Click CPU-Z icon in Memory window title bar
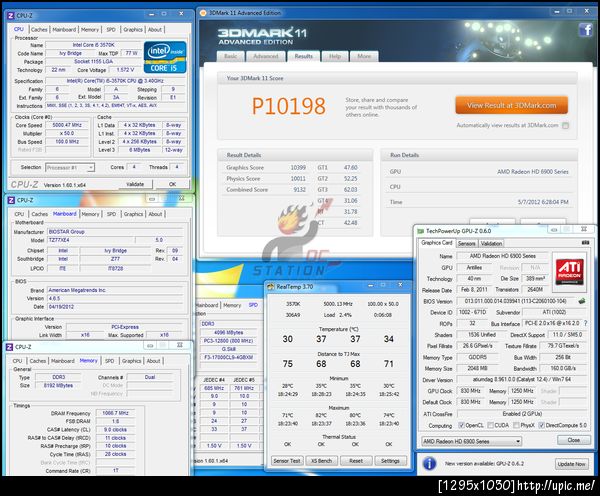 10,347
